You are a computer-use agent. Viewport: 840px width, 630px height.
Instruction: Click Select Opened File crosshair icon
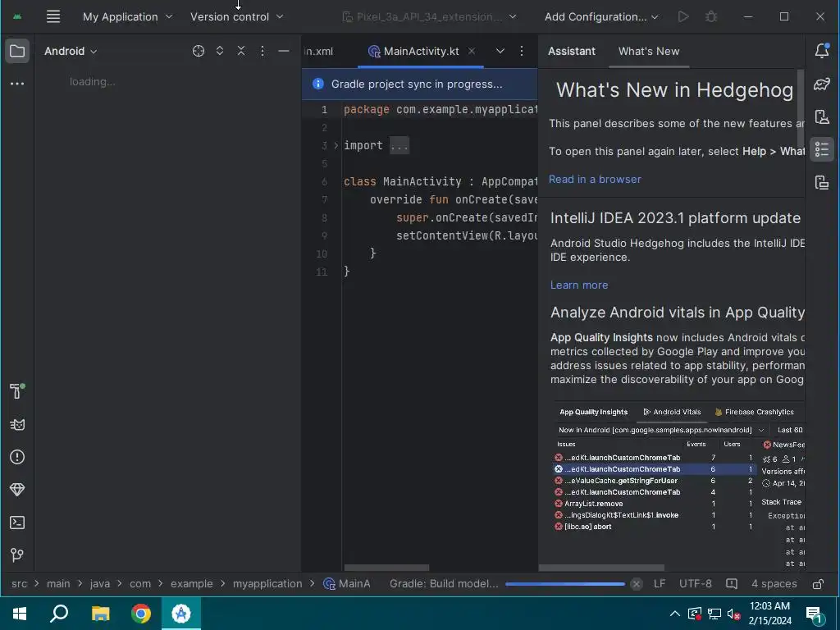click(x=199, y=51)
